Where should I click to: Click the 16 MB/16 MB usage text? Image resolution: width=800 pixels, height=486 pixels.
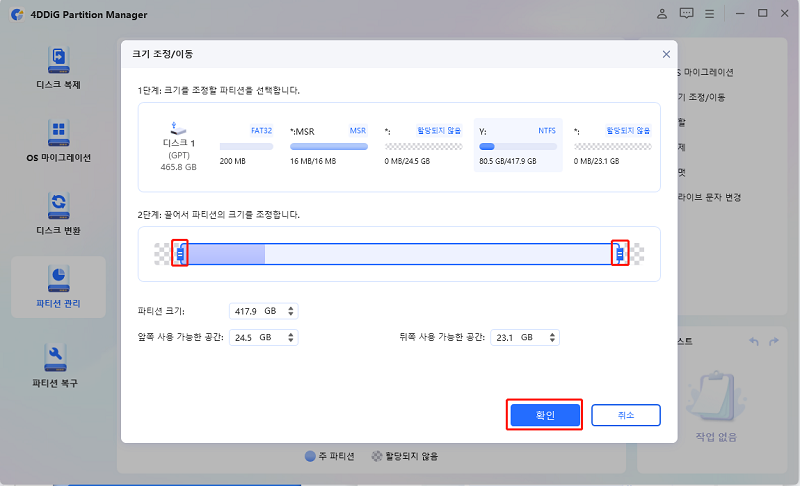click(x=313, y=161)
